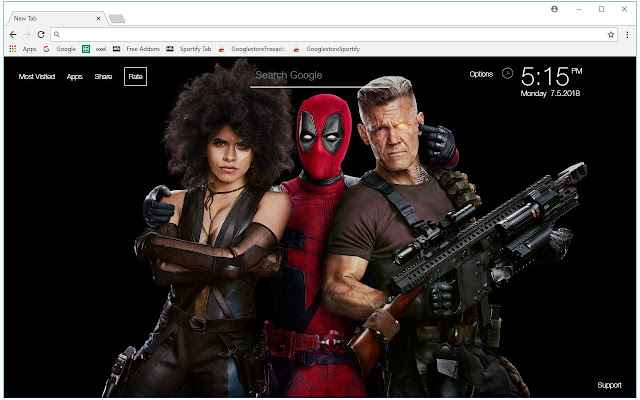Open a new tab with the new-tab button

[x=117, y=19]
